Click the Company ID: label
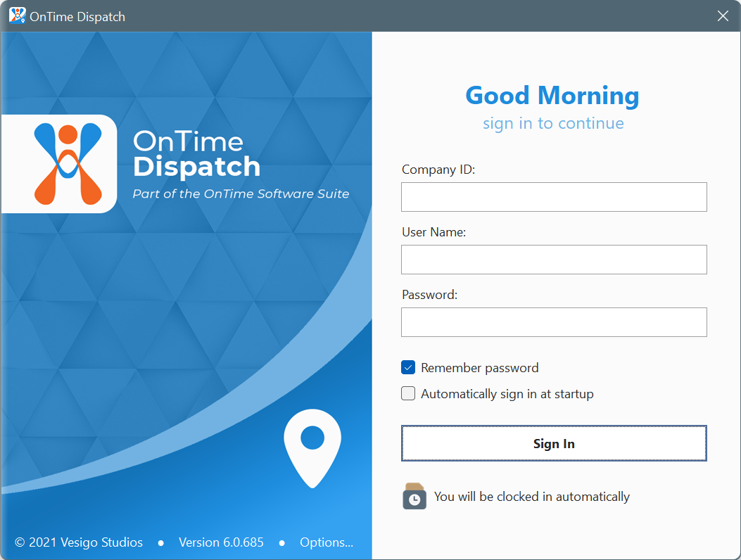 [438, 170]
